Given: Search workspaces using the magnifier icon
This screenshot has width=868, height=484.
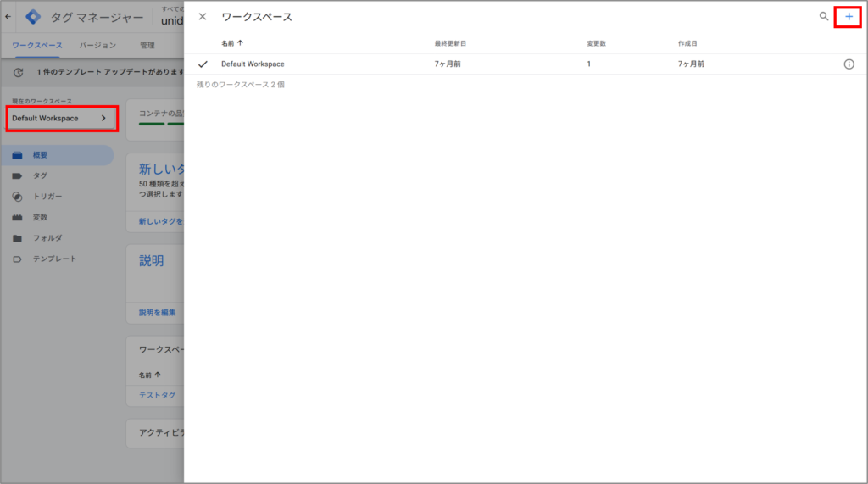Looking at the screenshot, I should point(824,17).
